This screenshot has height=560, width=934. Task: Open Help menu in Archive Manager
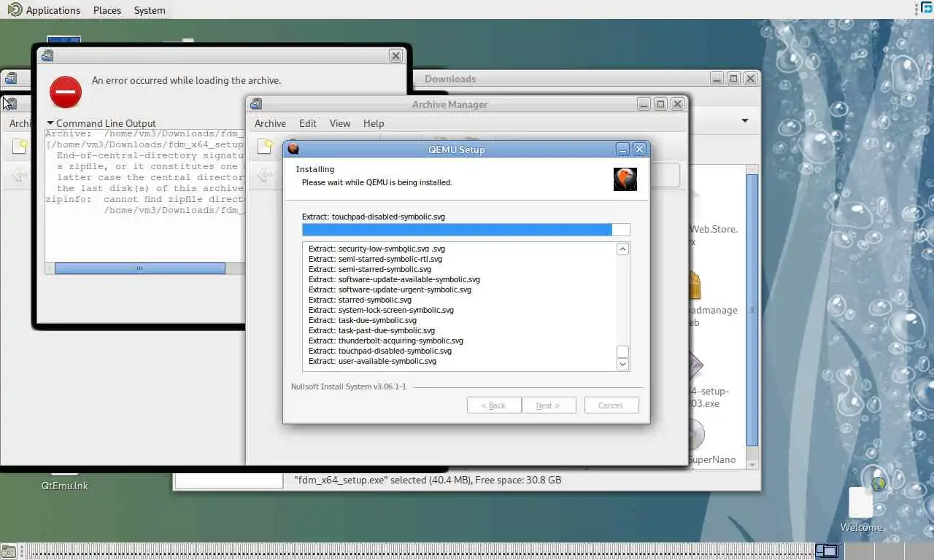coord(374,123)
